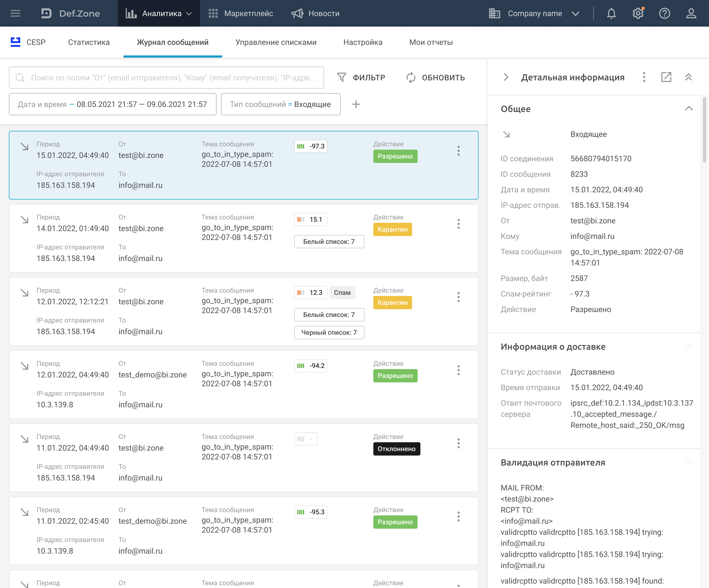Click the collapse-all double chevron icon
Viewport: 709px width, 588px height.
[688, 77]
